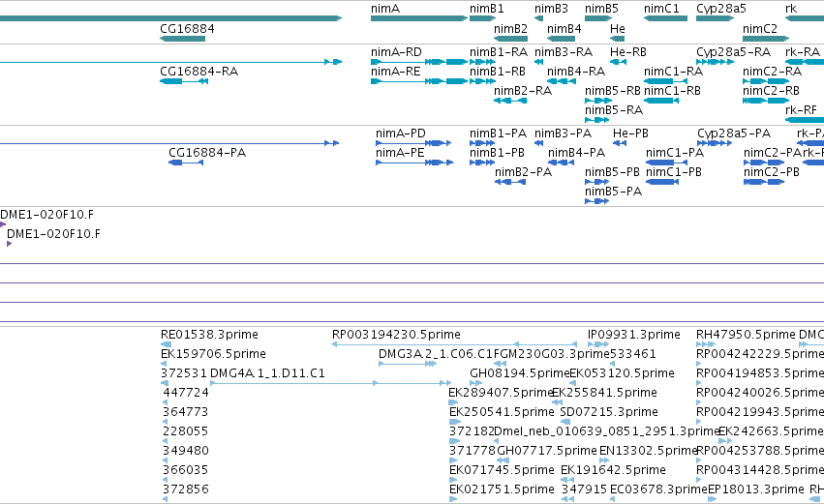Open transcript nimC1-RB
Screen dimensions: 824x504
[x=661, y=101]
